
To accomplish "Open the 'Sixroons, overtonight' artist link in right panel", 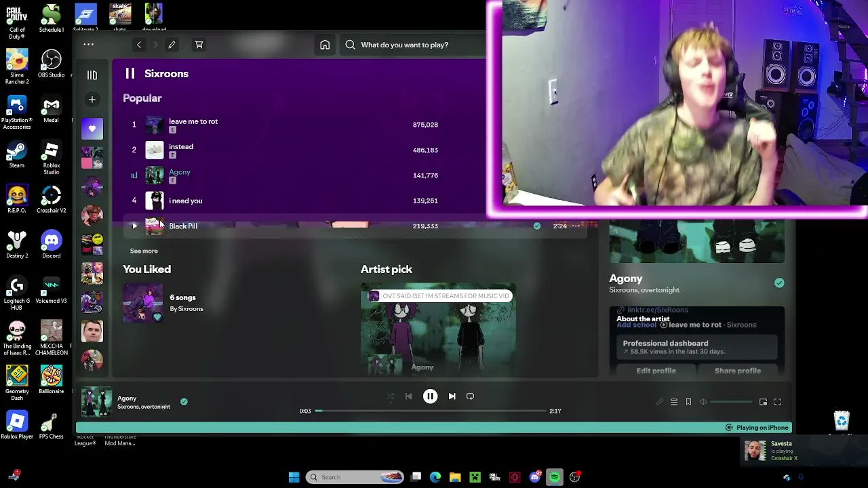I will [x=644, y=290].
